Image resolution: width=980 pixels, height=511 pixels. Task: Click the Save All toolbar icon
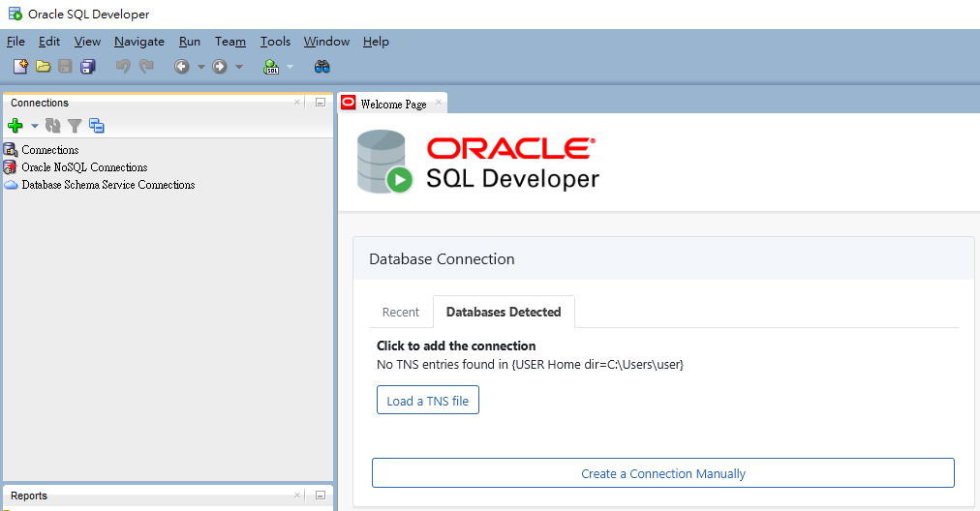pyautogui.click(x=88, y=67)
